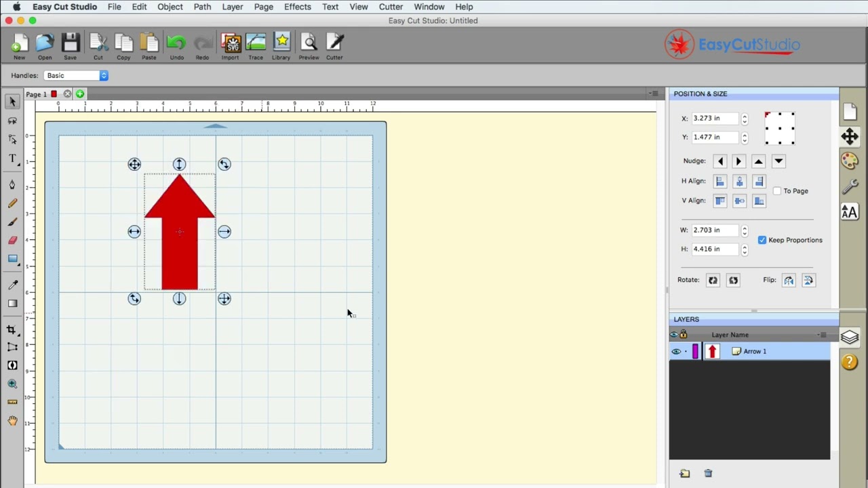Click the Width stepper
Screen dimensions: 868x488
745,230
